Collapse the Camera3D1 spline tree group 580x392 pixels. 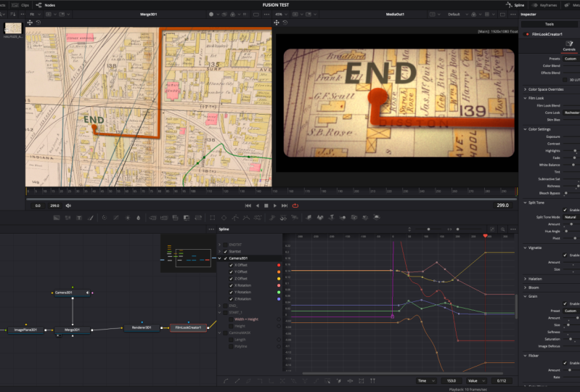[220, 258]
